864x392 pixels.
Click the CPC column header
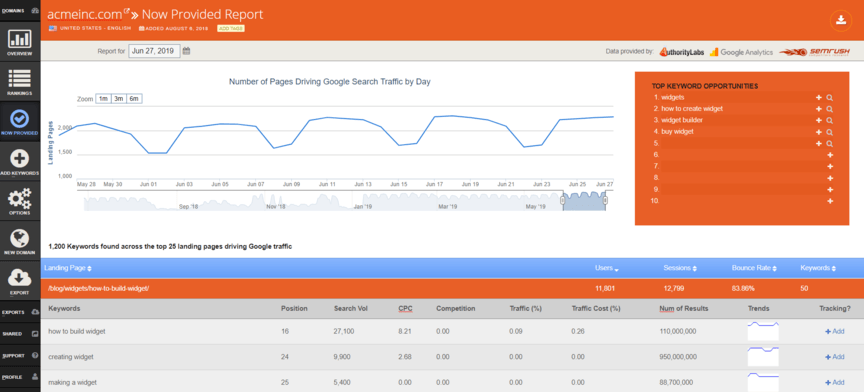[405, 308]
